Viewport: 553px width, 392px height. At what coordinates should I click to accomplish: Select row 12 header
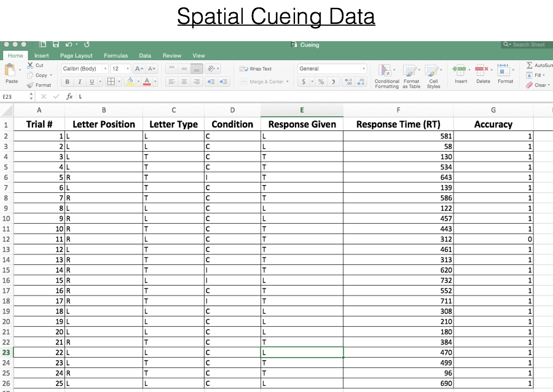[x=6, y=239]
